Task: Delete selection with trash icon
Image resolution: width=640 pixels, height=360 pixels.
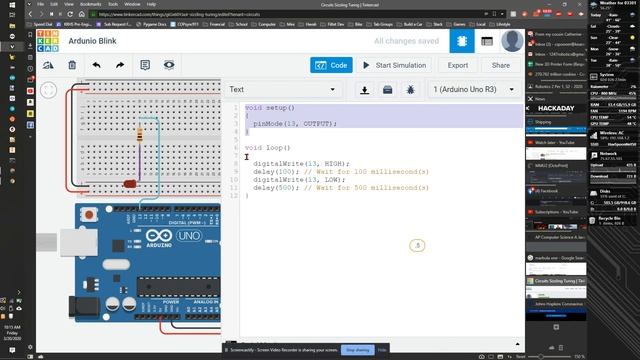Action: (x=72, y=65)
